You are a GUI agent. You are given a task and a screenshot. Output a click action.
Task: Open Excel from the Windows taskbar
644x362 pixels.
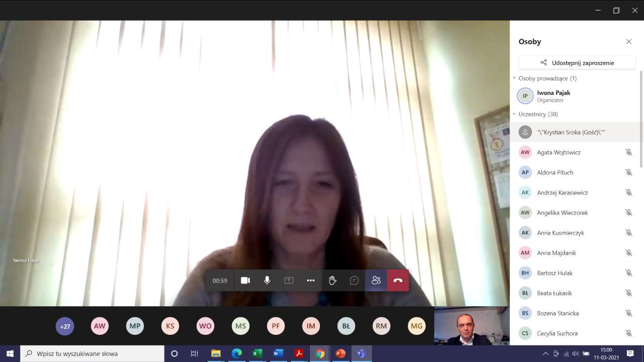257,353
